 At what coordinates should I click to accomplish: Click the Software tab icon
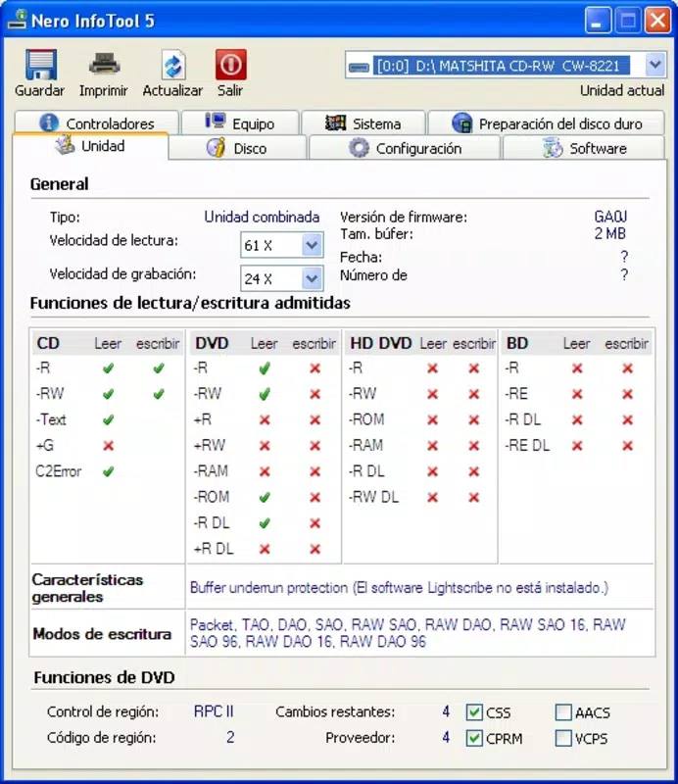[x=553, y=148]
